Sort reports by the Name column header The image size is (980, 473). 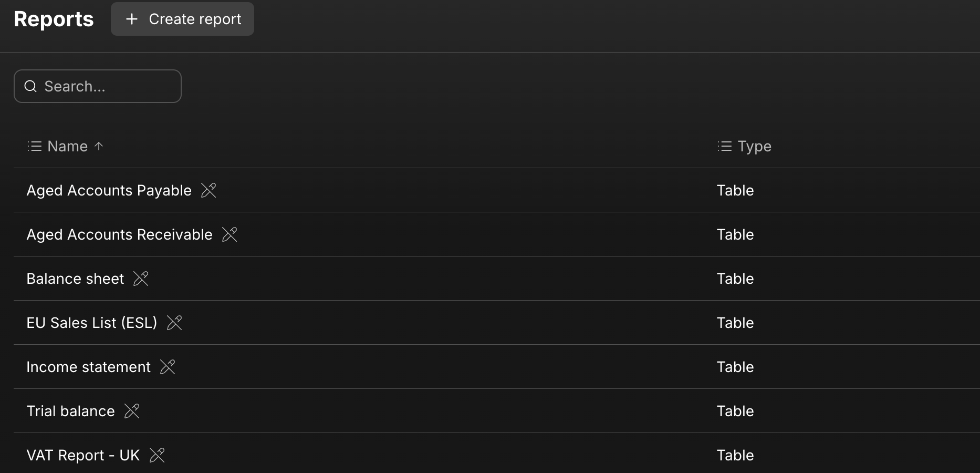tap(67, 146)
